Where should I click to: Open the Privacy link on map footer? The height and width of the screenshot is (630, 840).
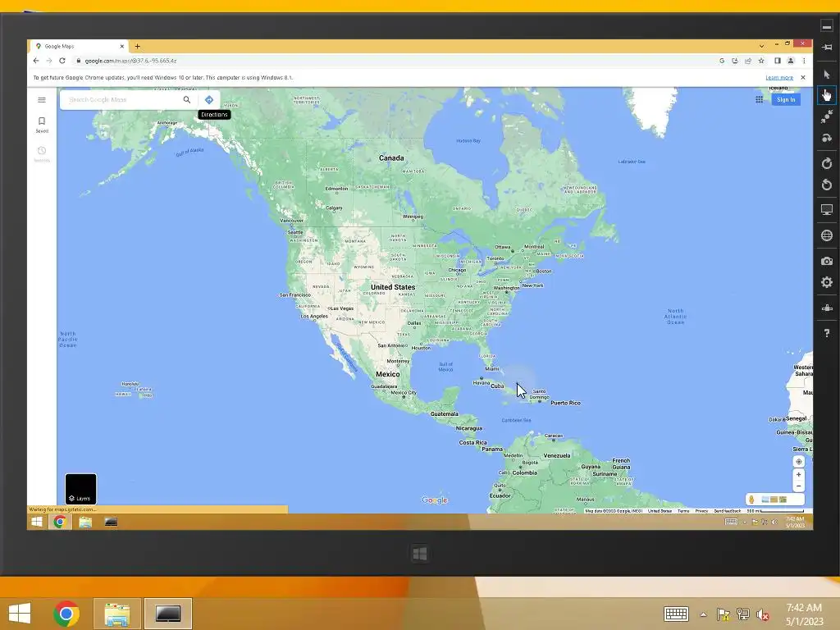(701, 511)
